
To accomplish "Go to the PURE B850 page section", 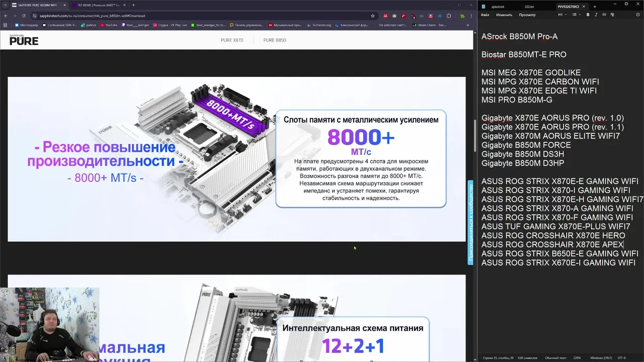I will (275, 40).
